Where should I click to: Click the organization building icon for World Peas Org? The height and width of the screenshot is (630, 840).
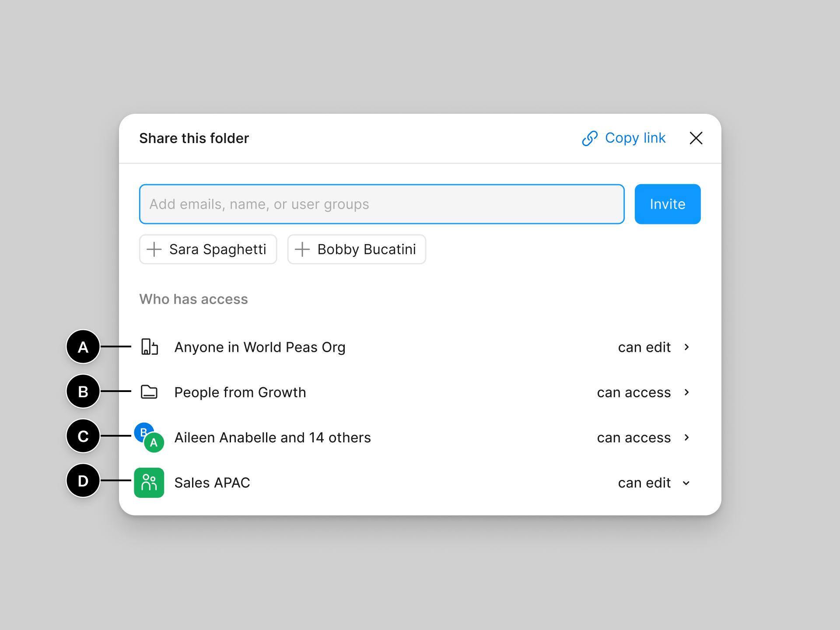point(149,347)
